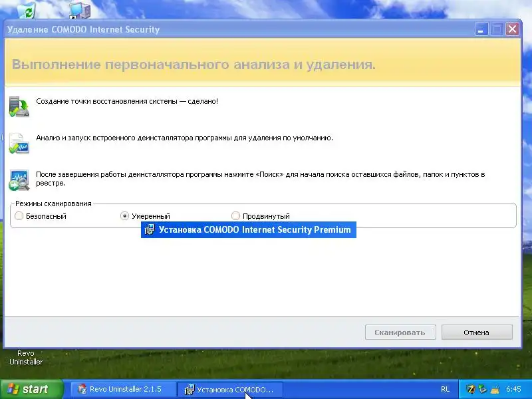532x399 pixels.
Task: Select the Продвинутый scan mode radio button
Action: tap(235, 215)
